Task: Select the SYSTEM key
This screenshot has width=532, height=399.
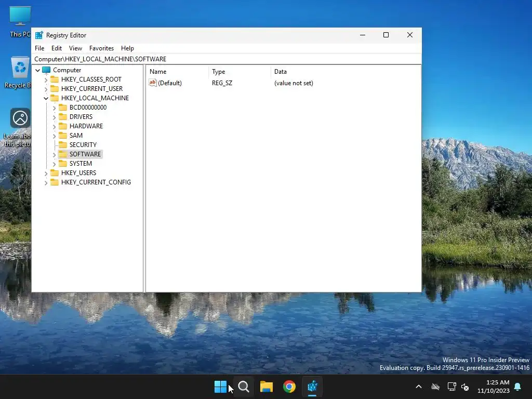Action: point(81,163)
